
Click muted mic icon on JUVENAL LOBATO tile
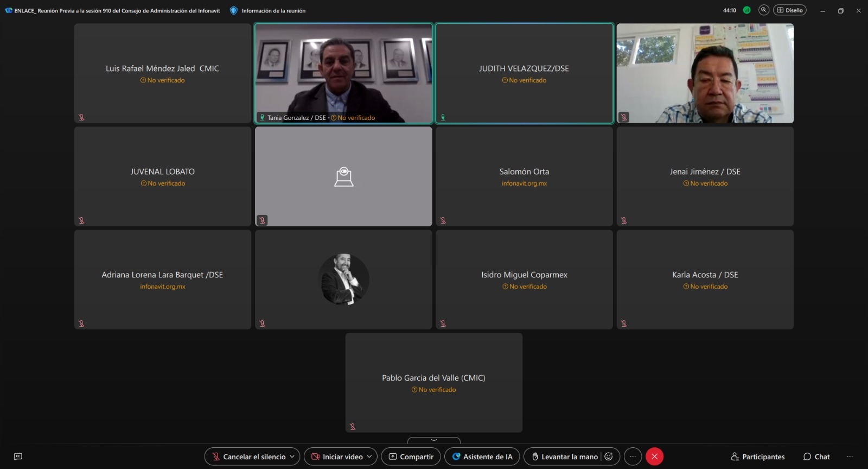[81, 220]
